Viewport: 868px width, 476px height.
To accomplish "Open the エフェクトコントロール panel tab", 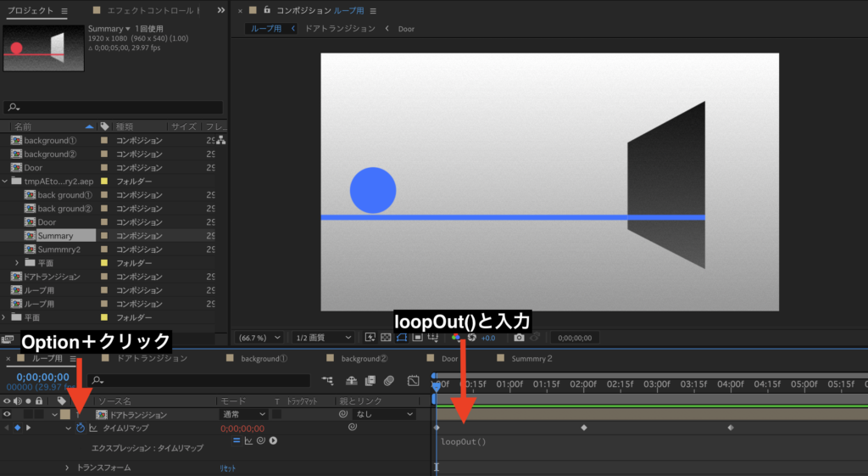I will pos(153,11).
